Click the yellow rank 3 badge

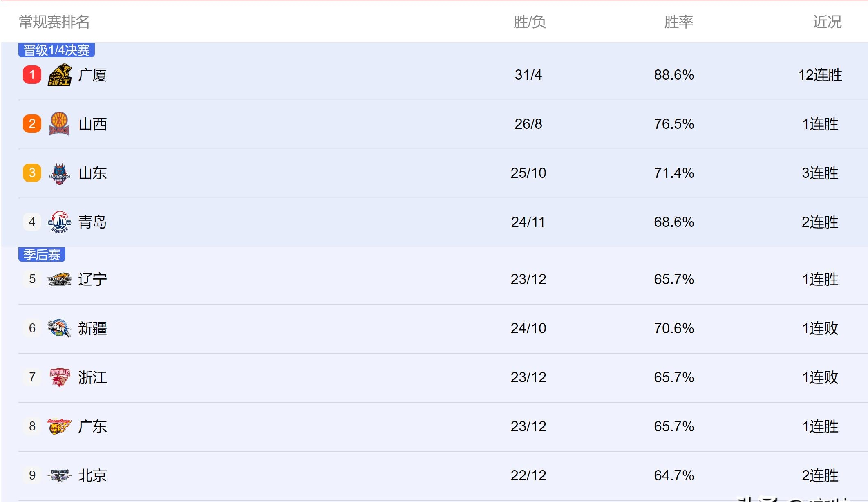[32, 173]
